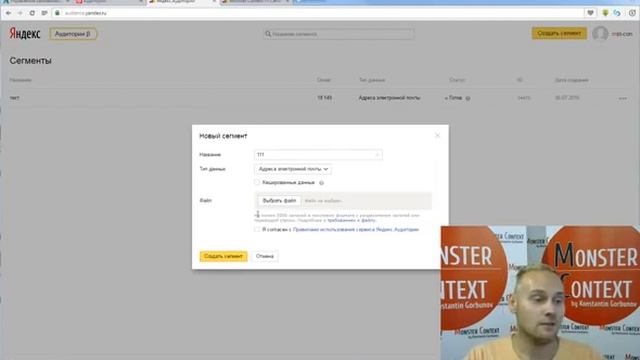Click the Яндекс logo
640x360 pixels.
[x=25, y=33]
